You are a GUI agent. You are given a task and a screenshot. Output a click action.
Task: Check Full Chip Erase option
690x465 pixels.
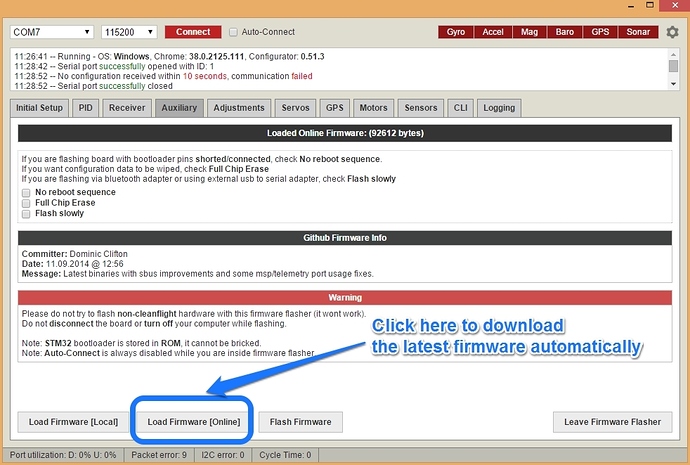point(26,203)
